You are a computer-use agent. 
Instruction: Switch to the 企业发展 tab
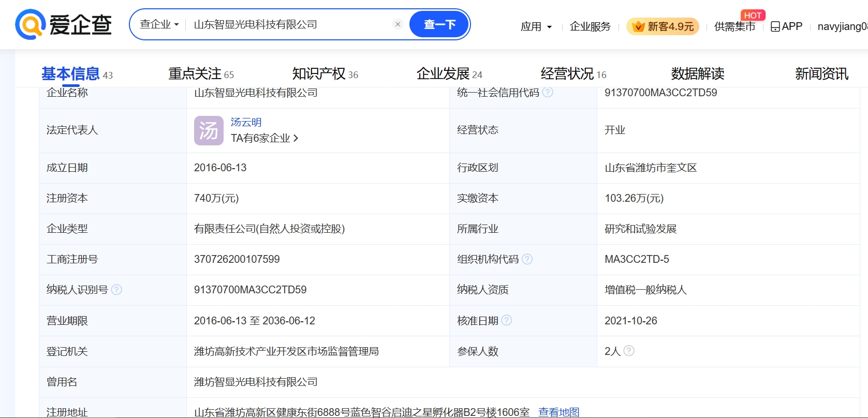tap(449, 74)
